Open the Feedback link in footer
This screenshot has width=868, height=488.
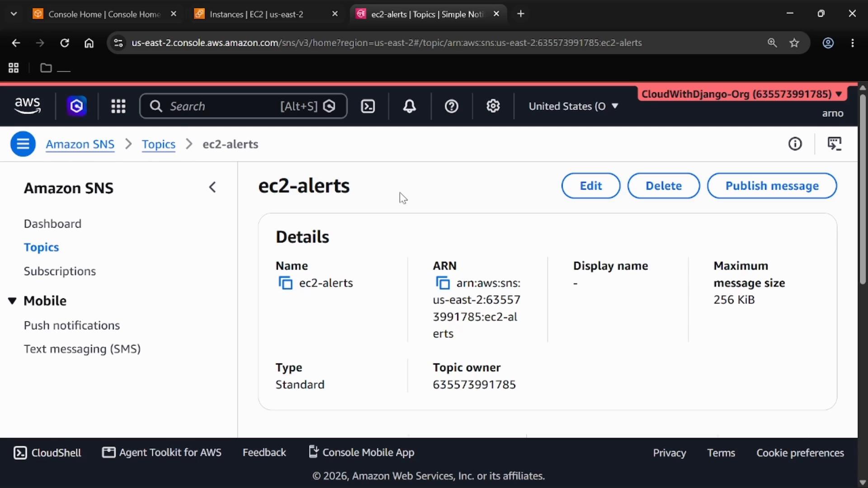(264, 453)
